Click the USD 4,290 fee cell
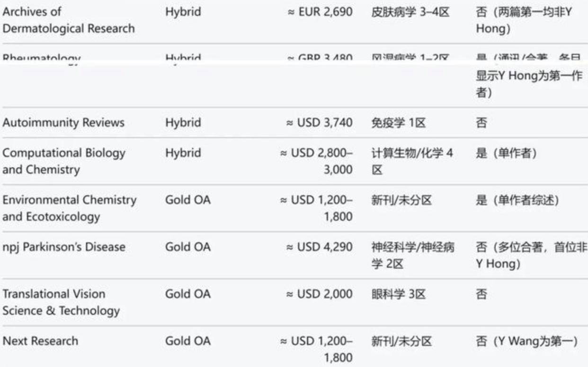Viewport: 588px width, 367px height. (x=320, y=247)
